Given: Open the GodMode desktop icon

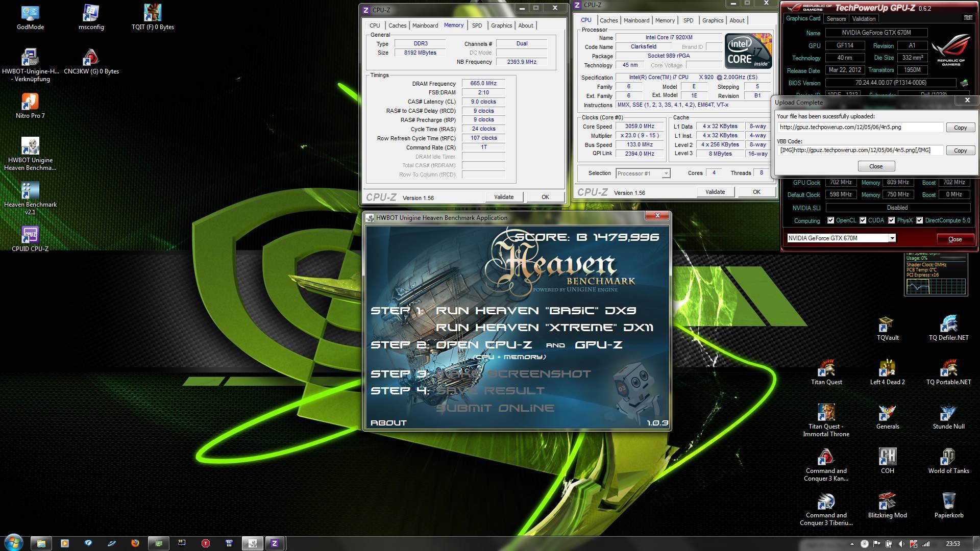Looking at the screenshot, I should [30, 17].
